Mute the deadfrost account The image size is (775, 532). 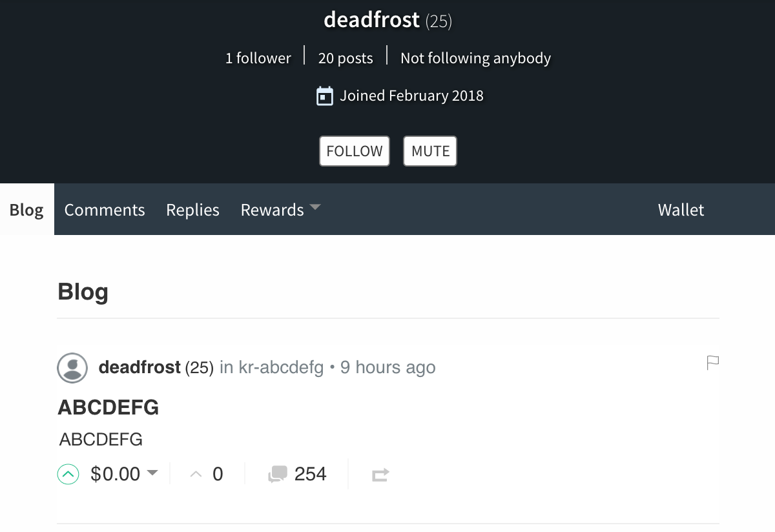tap(430, 151)
